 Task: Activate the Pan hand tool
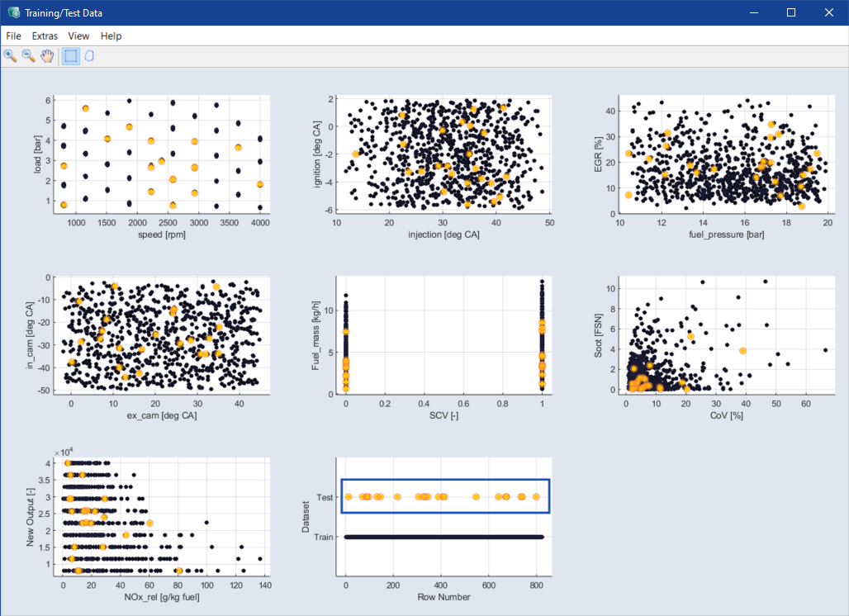point(47,56)
